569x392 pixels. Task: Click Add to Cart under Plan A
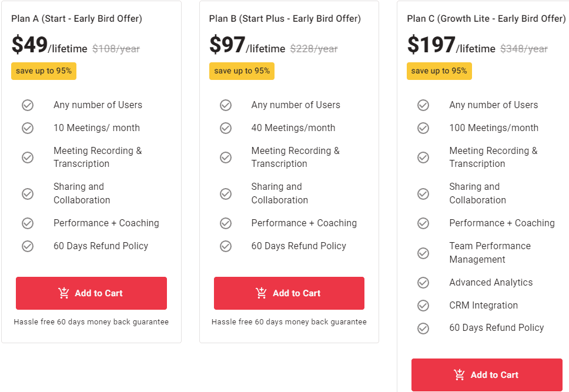click(91, 293)
